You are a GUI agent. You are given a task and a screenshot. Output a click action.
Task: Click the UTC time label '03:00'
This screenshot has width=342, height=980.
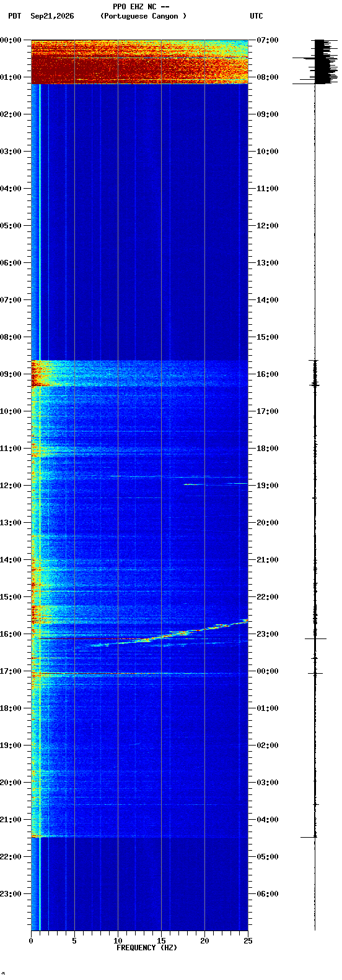(268, 783)
